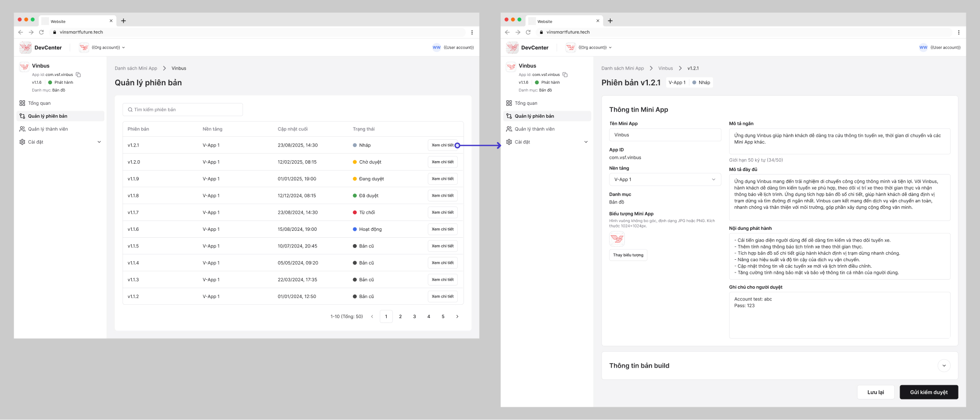Click Từ chối status in v1.1.7 row
980x420 pixels.
pyautogui.click(x=364, y=213)
